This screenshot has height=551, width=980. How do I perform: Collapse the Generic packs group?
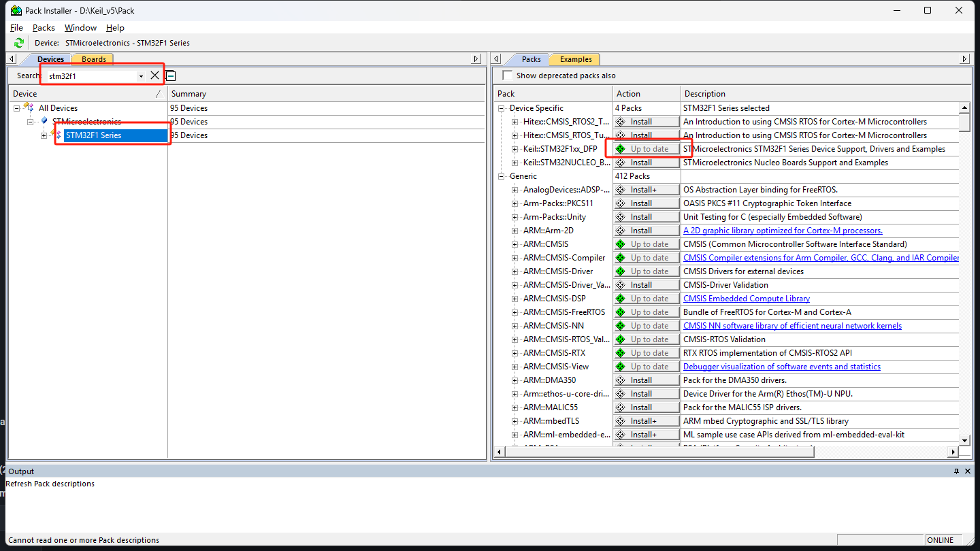click(502, 176)
